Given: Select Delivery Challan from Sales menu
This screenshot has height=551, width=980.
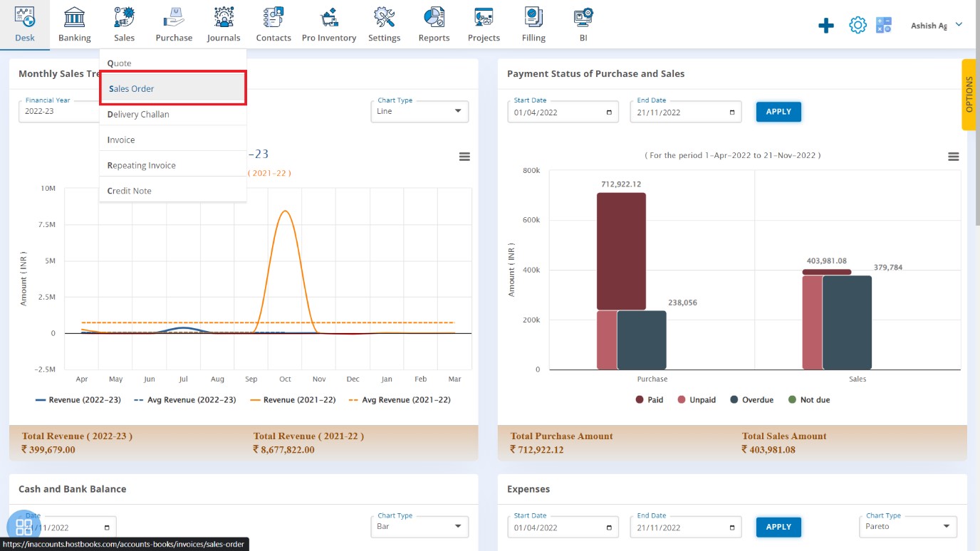Looking at the screenshot, I should (x=173, y=115).
